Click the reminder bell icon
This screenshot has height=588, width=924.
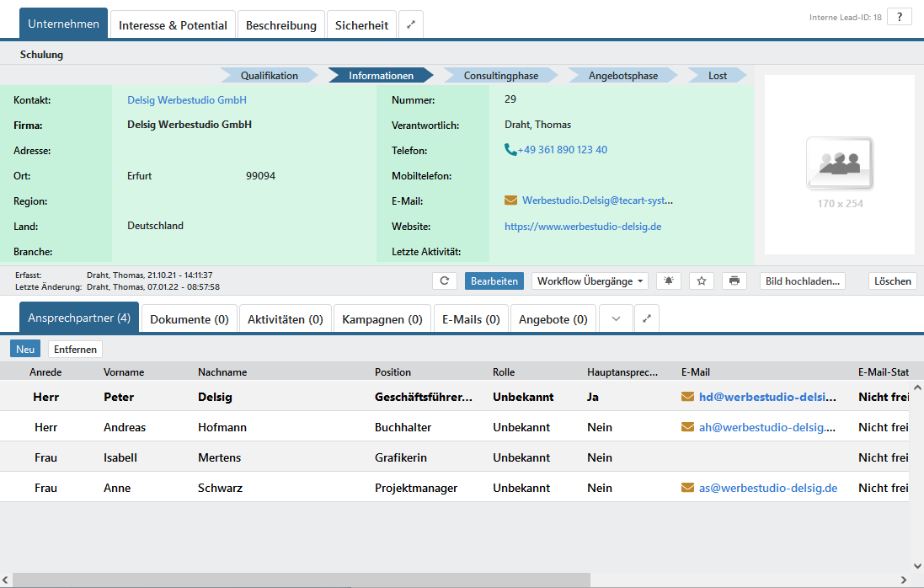[669, 281]
